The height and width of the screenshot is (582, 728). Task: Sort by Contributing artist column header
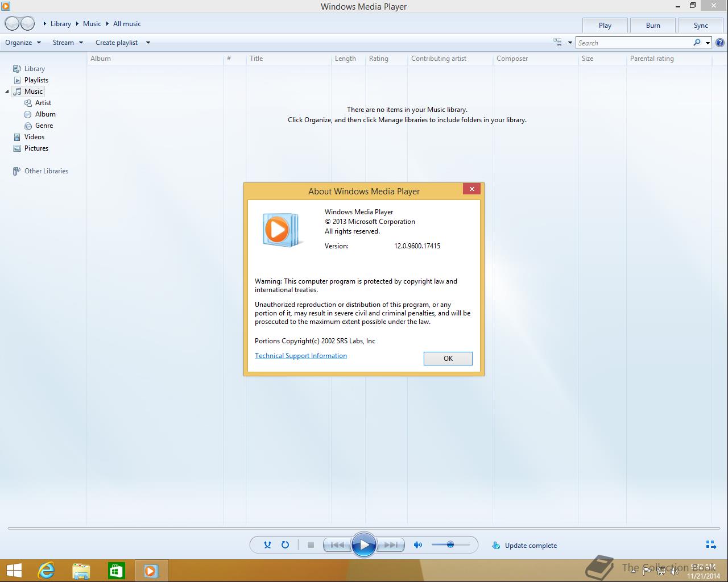pyautogui.click(x=450, y=59)
